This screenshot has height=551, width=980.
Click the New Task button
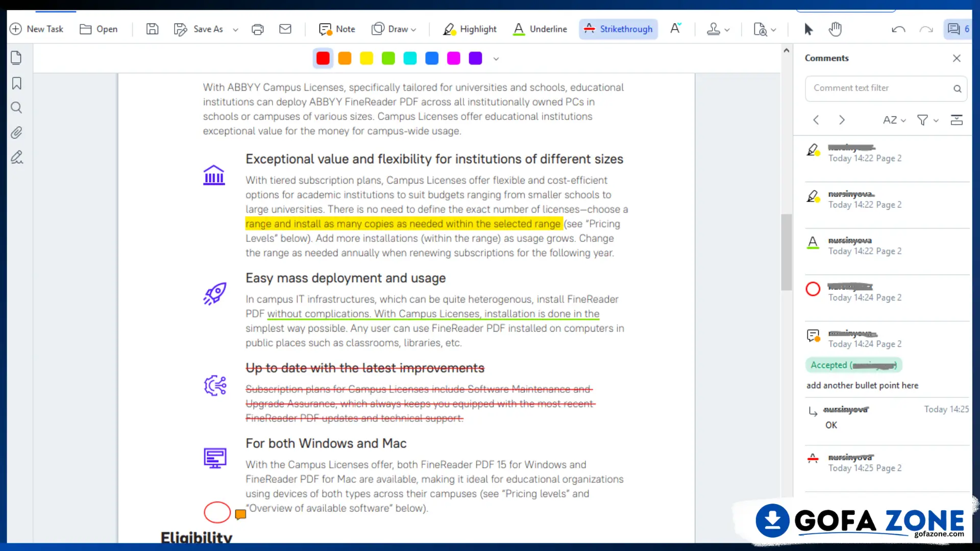36,29
